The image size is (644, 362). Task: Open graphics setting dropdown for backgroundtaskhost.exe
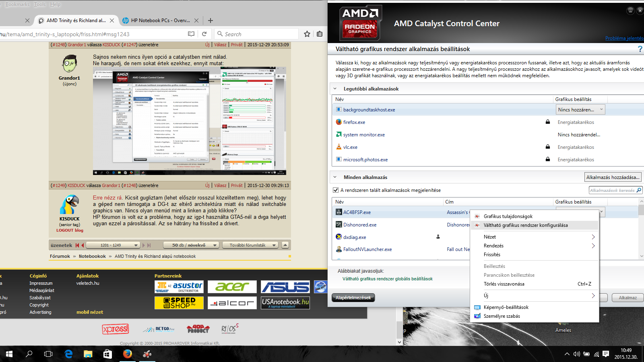580,109
